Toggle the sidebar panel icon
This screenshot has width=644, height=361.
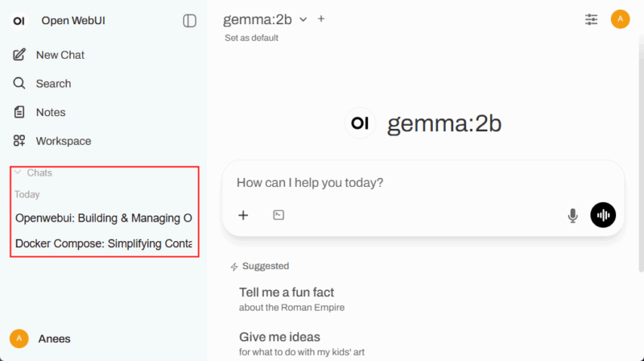(190, 21)
